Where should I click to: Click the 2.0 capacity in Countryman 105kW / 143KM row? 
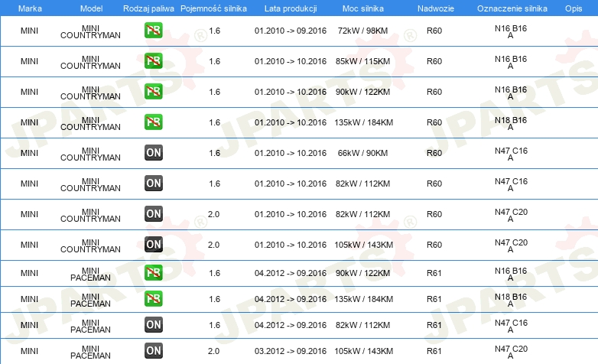click(213, 245)
